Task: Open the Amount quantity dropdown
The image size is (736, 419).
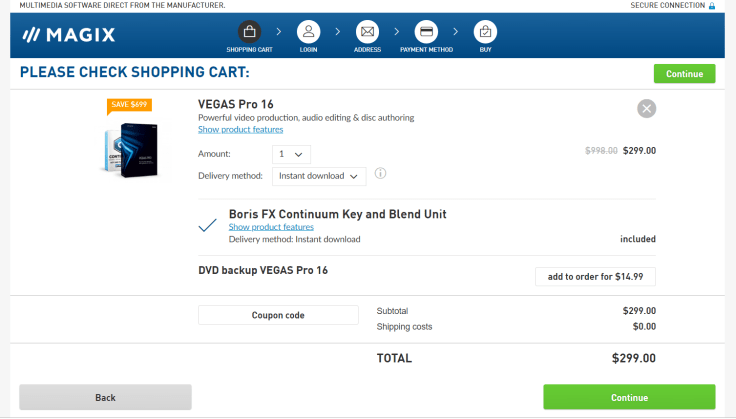Action: click(292, 154)
